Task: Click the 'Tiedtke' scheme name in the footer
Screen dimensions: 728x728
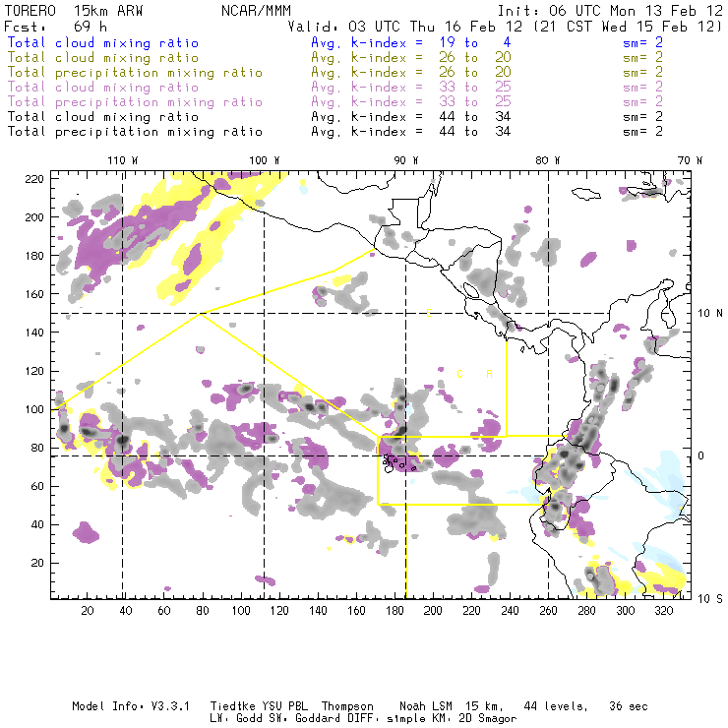Action: click(x=233, y=706)
